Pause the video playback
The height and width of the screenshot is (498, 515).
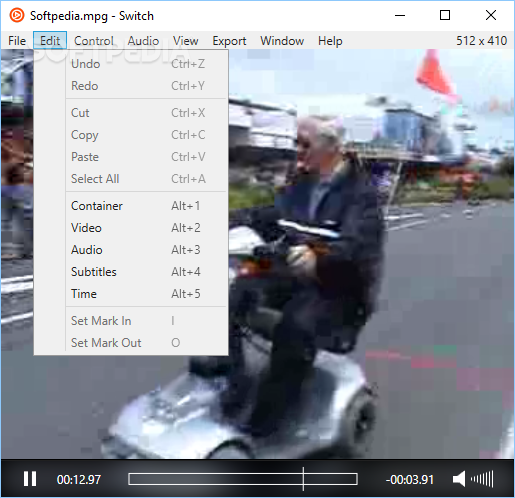(x=30, y=479)
